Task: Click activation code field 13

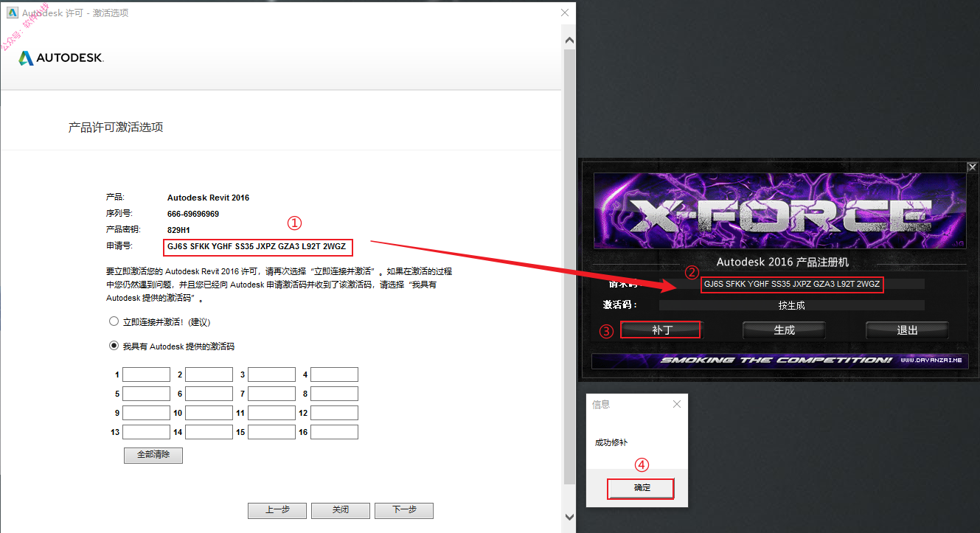Action: 146,432
